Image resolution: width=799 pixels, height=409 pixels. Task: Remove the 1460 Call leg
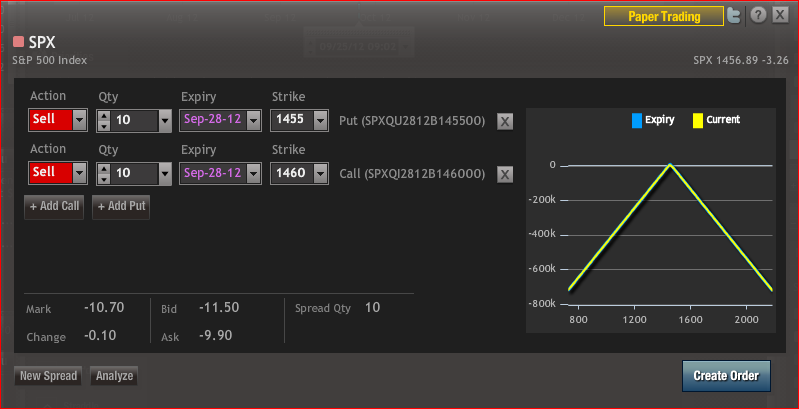tap(504, 175)
